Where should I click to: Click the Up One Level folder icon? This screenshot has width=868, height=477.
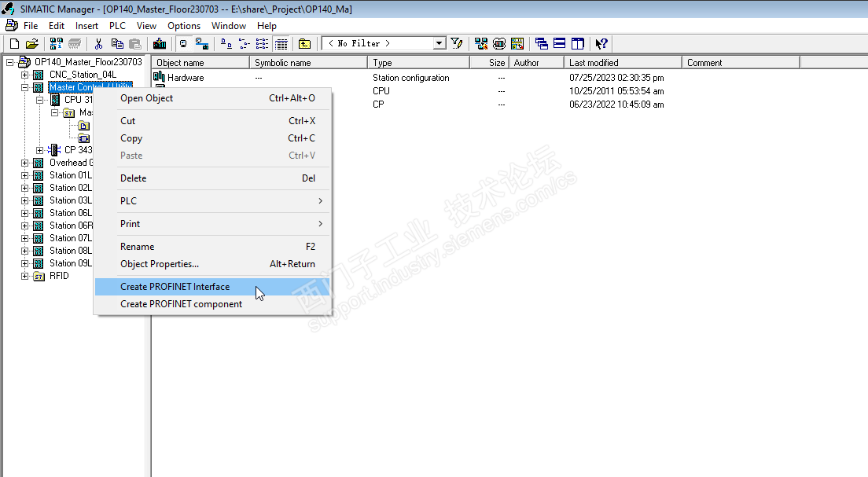[304, 44]
